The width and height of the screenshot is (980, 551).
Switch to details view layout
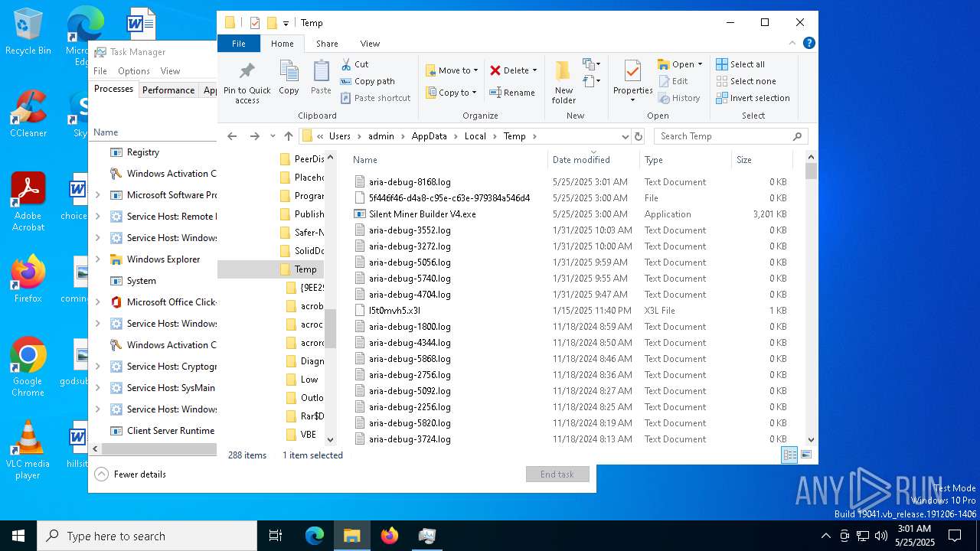click(x=789, y=455)
